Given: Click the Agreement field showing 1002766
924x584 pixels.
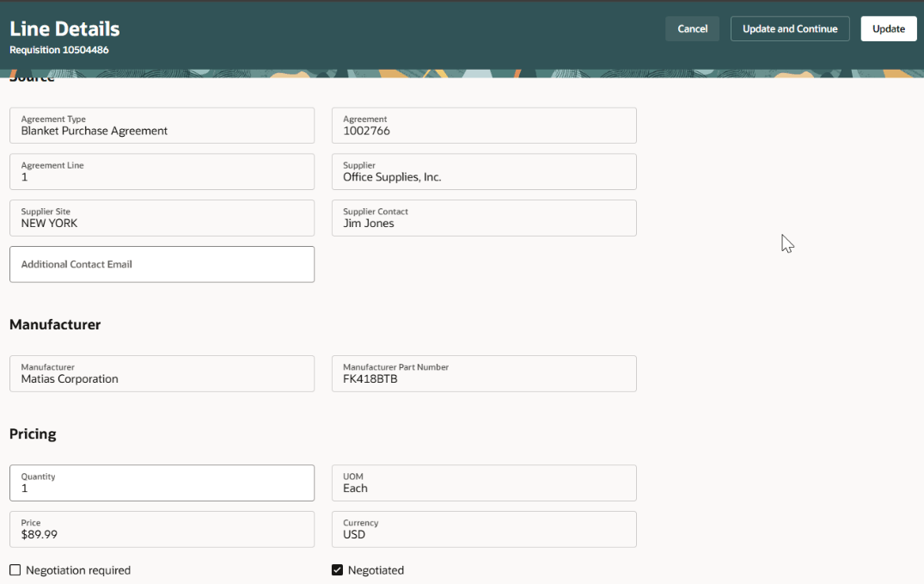Looking at the screenshot, I should [484, 126].
